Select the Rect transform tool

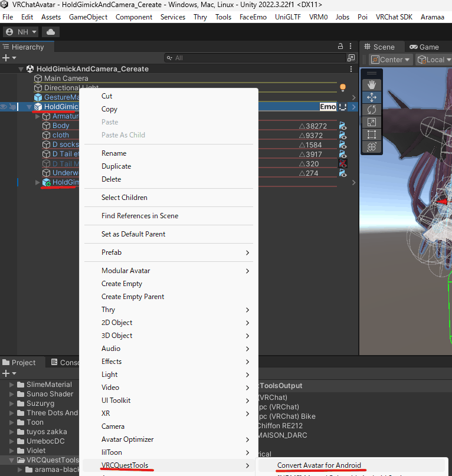click(x=372, y=134)
